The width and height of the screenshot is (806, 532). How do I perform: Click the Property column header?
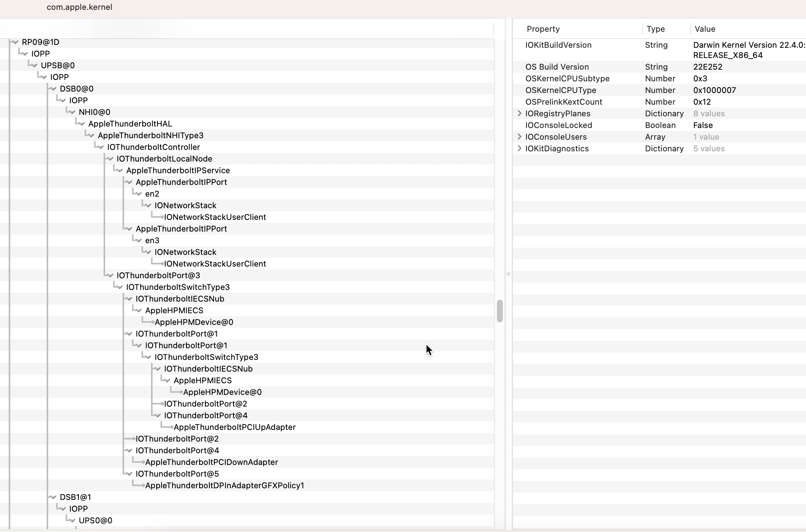pos(543,29)
